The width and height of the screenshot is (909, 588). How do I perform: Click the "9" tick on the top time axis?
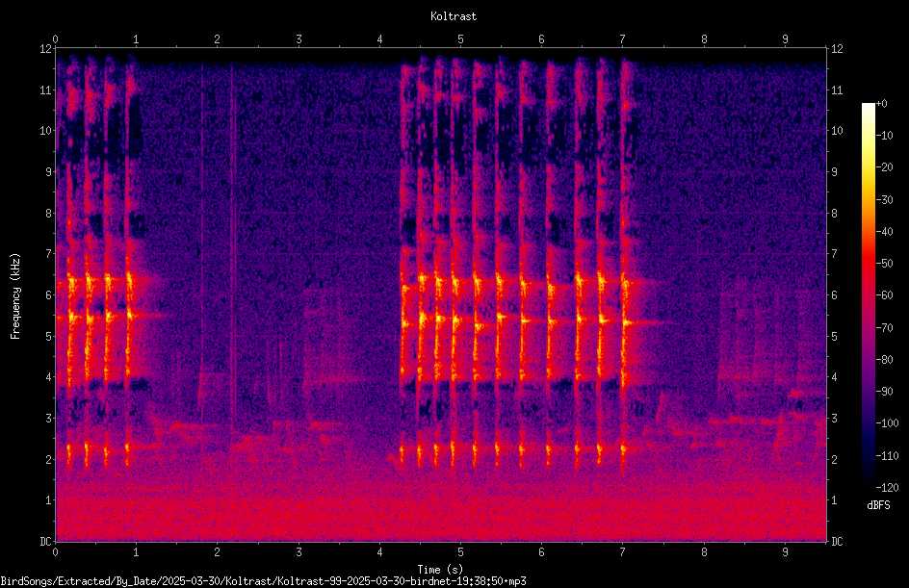(x=785, y=39)
